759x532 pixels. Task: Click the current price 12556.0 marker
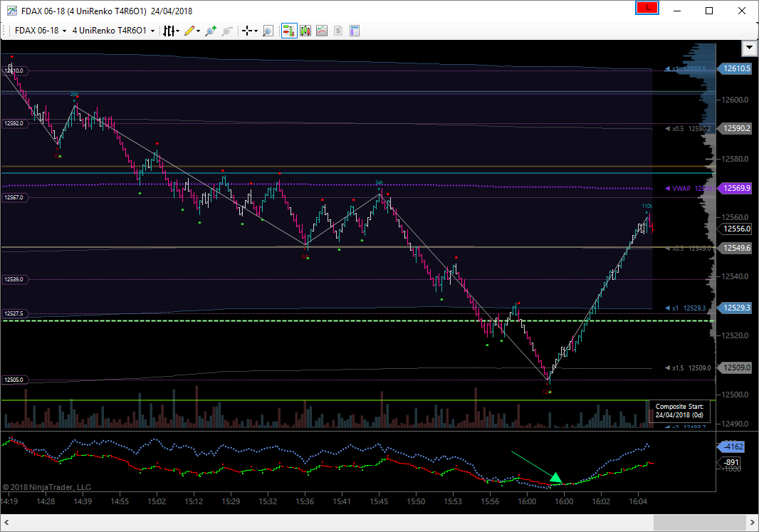tap(736, 229)
